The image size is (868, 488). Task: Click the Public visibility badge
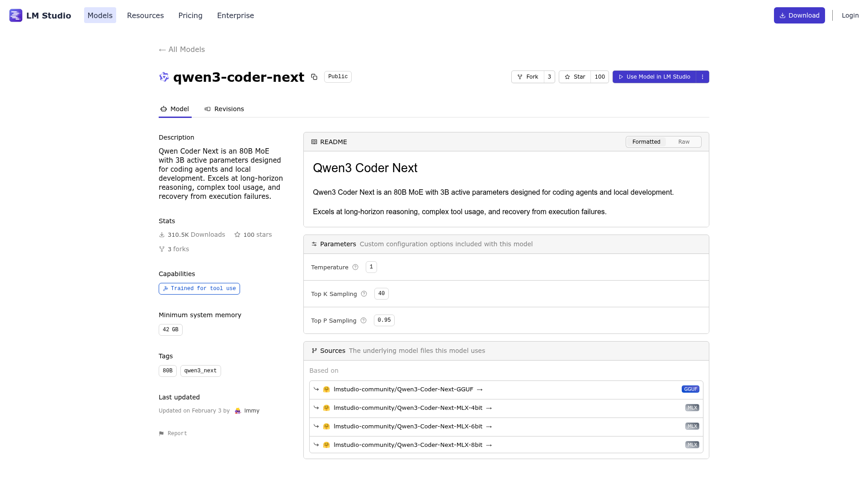pyautogui.click(x=338, y=77)
